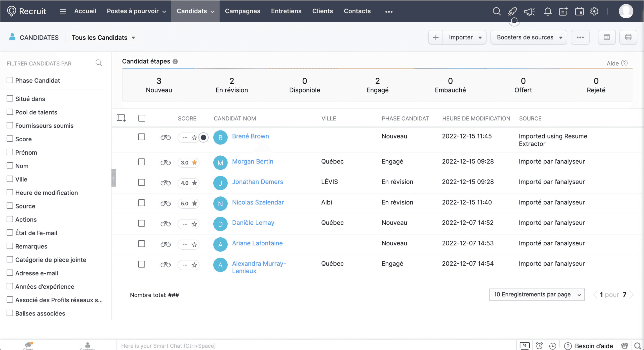Open the Entretiens menu item
This screenshot has width=644, height=350.
286,11
